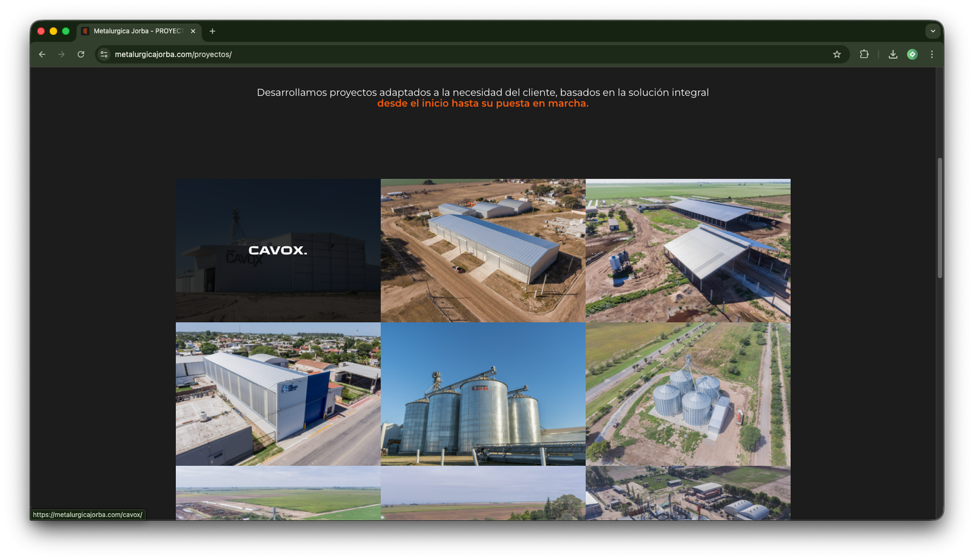Reload the current page
This screenshot has width=974, height=560.
pos(81,54)
